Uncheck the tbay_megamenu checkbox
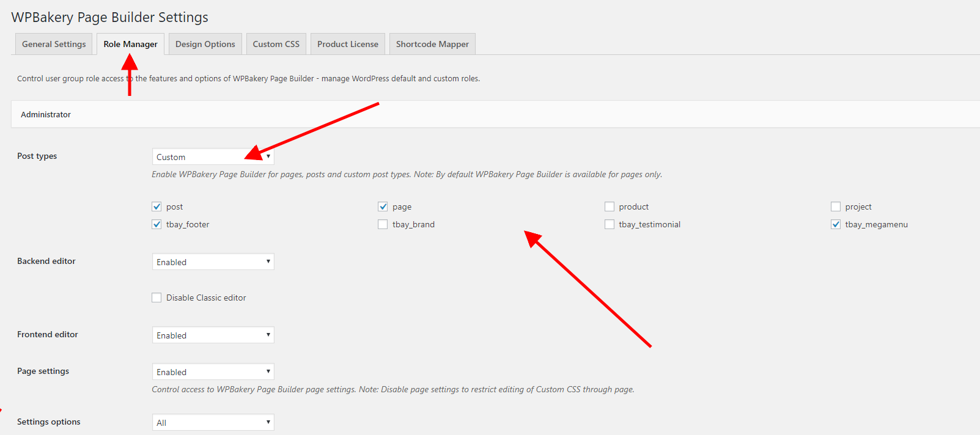The height and width of the screenshot is (435, 980). pos(836,224)
